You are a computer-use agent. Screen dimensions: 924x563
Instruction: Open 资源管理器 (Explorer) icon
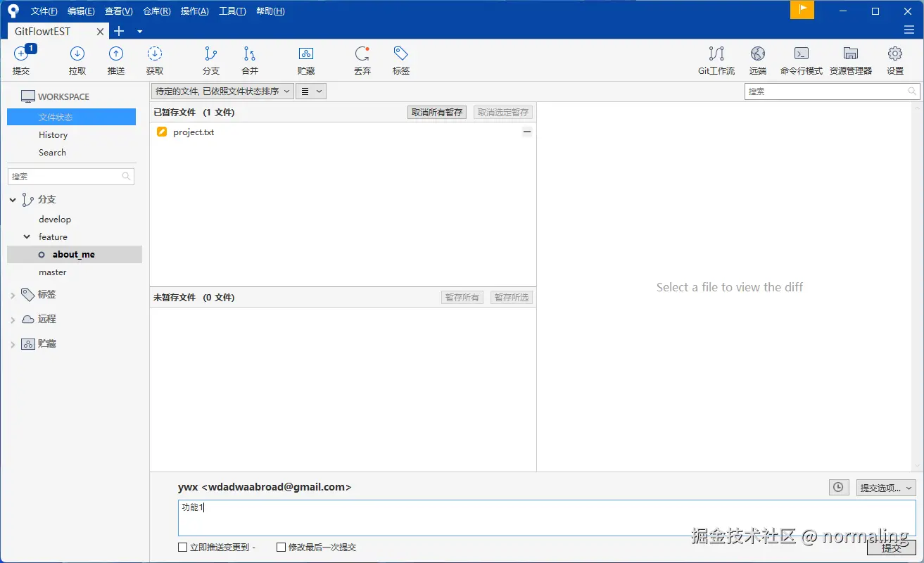coord(851,54)
